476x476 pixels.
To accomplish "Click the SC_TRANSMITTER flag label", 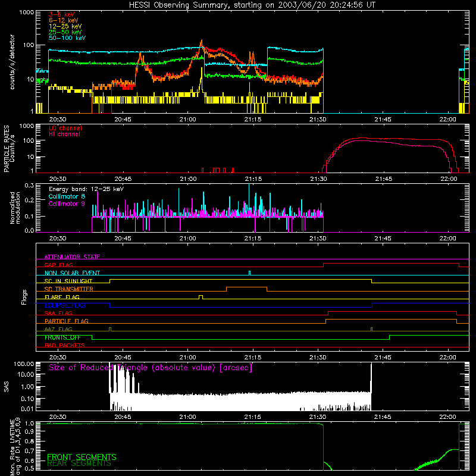I will click(69, 289).
